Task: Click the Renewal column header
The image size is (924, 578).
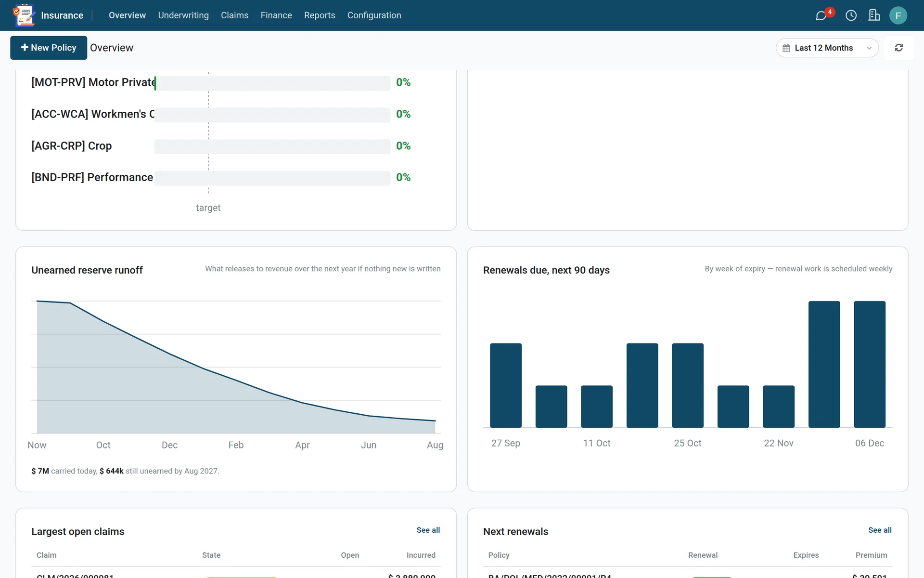Action: [703, 555]
